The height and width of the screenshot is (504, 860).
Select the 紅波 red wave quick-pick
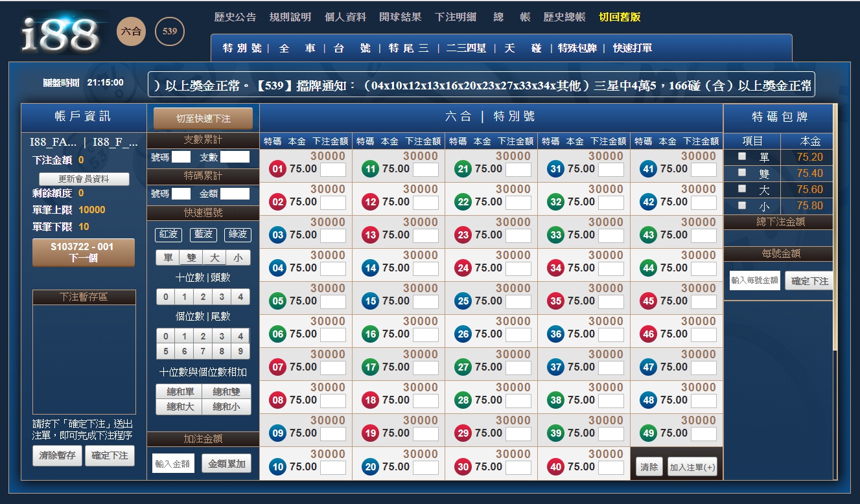coord(169,235)
